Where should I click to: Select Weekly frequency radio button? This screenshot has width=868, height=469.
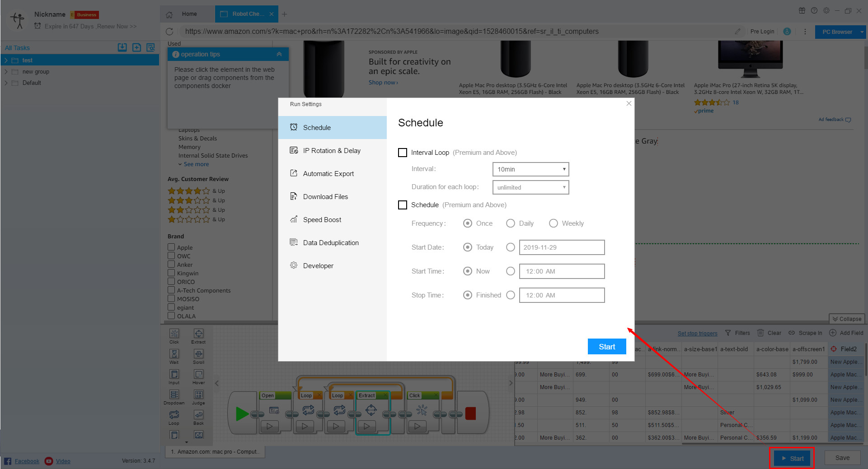[x=554, y=223]
